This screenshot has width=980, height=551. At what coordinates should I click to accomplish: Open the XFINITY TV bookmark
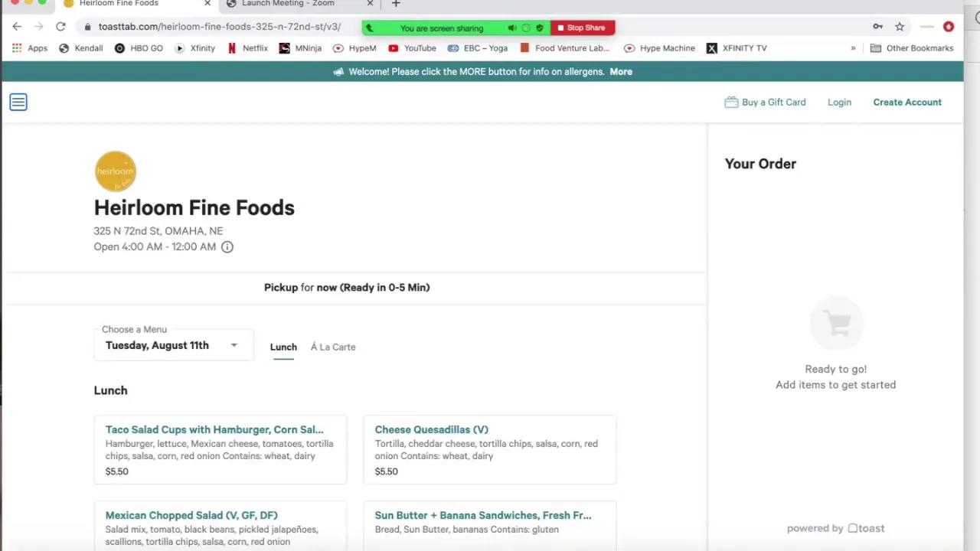point(737,48)
